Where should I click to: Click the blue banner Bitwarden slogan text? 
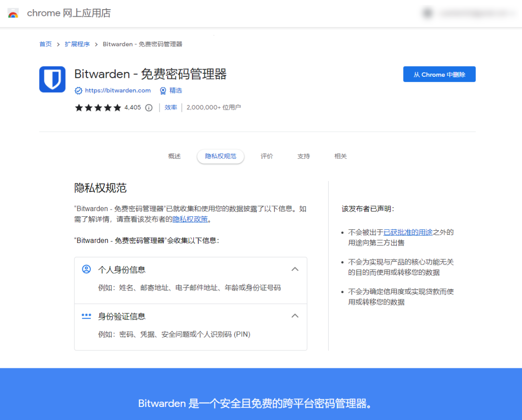pyautogui.click(x=255, y=404)
